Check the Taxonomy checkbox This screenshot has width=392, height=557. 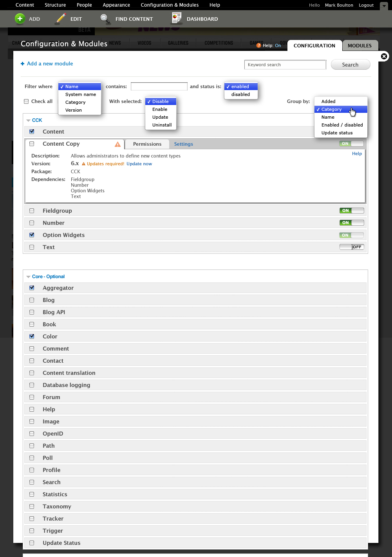click(x=32, y=506)
